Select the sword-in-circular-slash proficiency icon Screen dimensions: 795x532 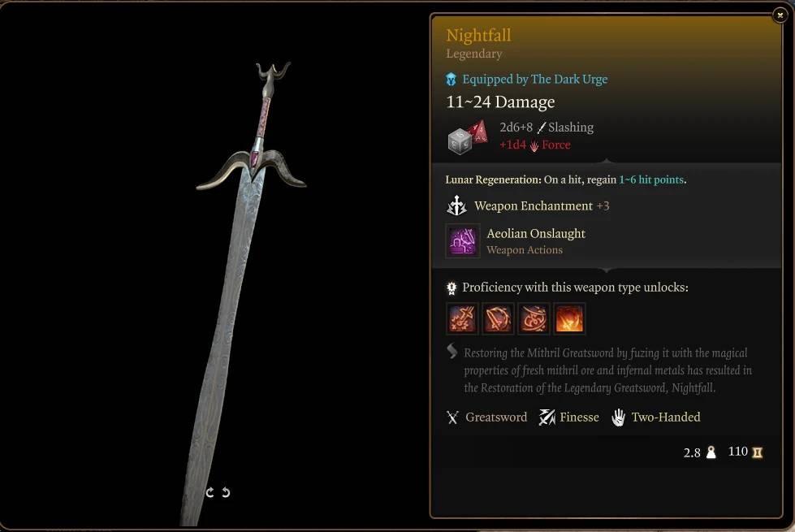[x=497, y=318]
